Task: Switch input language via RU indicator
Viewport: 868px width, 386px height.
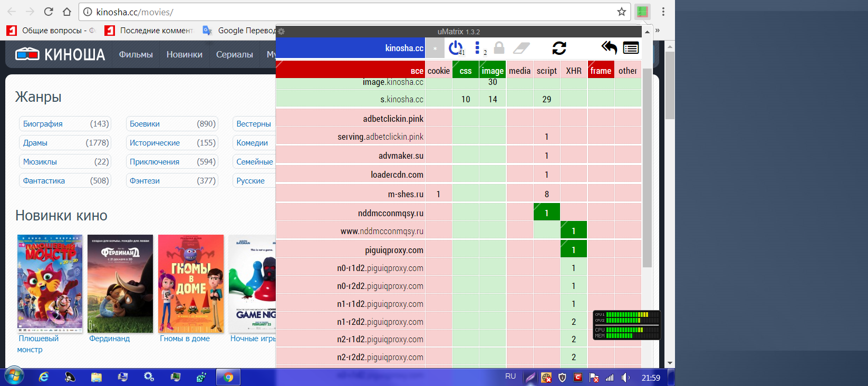Action: pyautogui.click(x=510, y=377)
